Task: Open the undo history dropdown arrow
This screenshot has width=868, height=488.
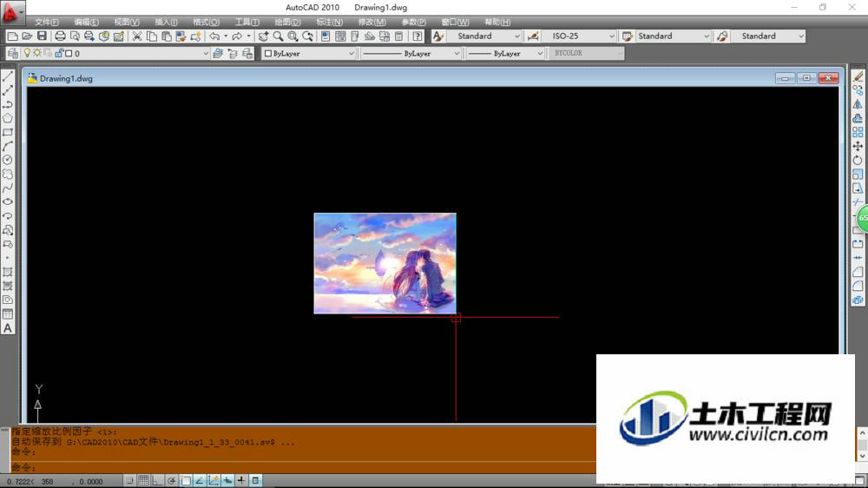Action: [x=226, y=36]
